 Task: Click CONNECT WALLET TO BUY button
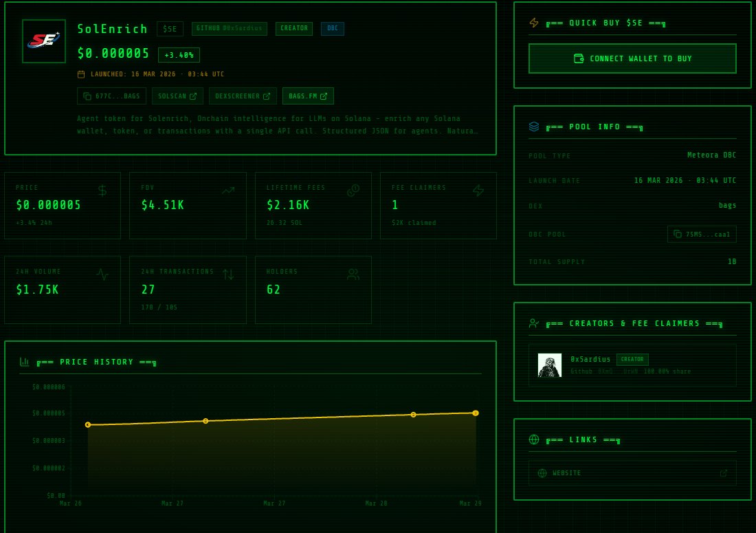pos(632,58)
